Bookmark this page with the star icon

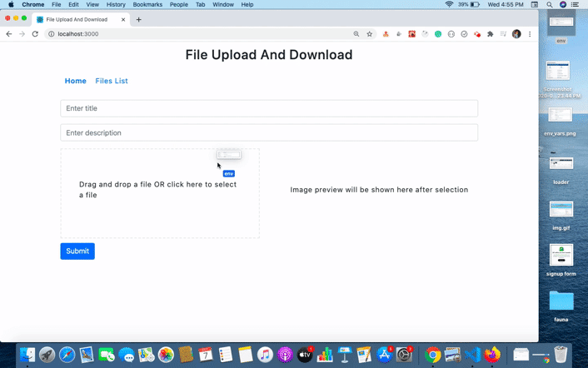tap(370, 34)
